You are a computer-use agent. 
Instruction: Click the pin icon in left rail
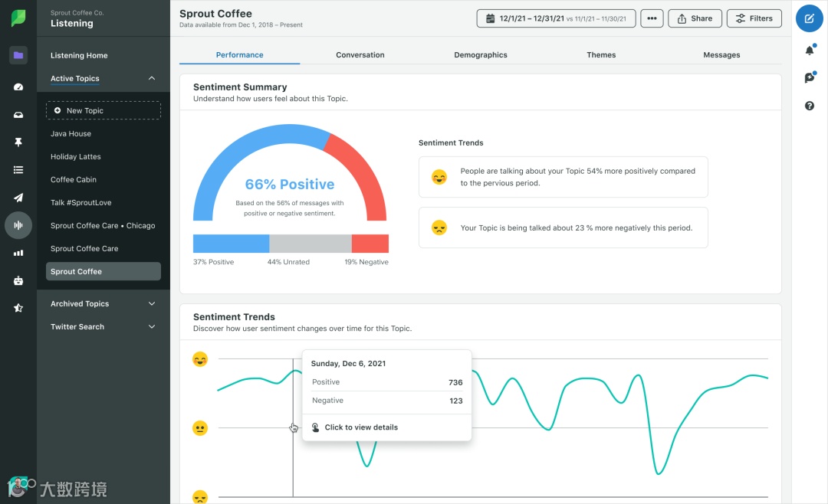click(18, 142)
